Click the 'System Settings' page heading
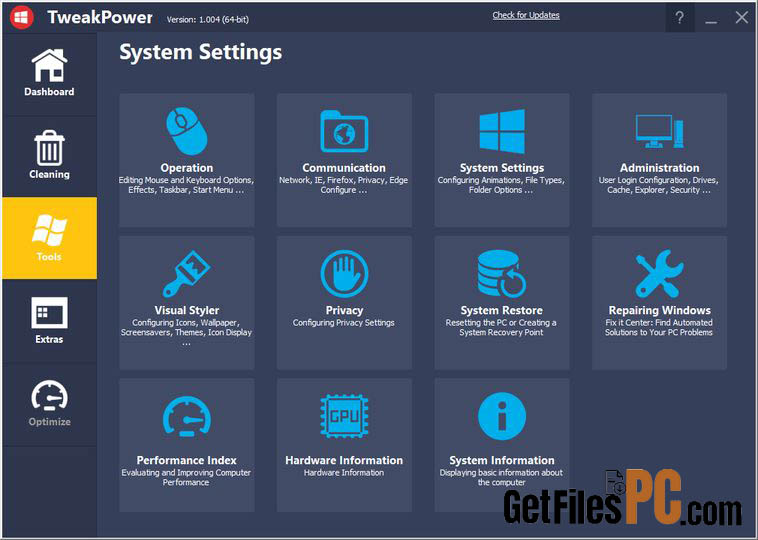 click(201, 53)
